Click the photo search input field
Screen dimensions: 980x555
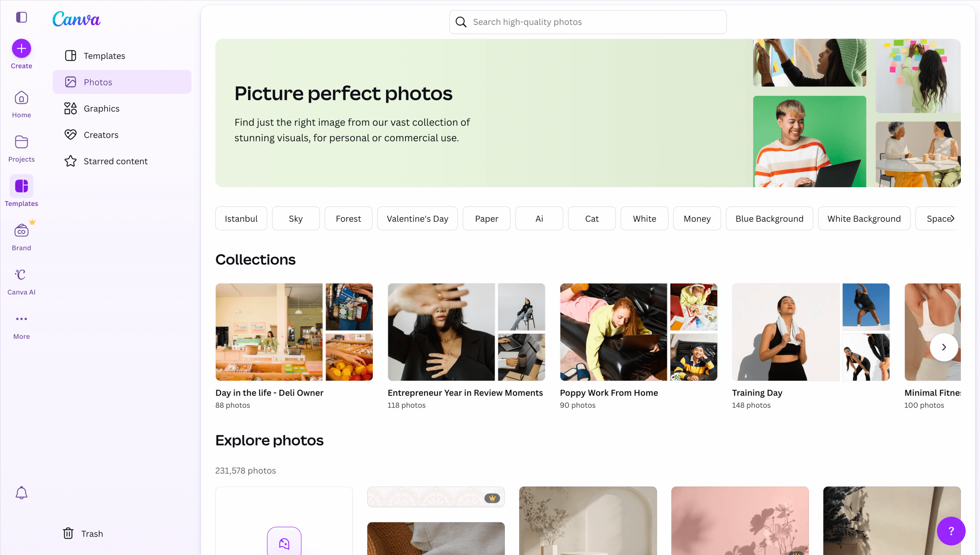[x=588, y=22]
